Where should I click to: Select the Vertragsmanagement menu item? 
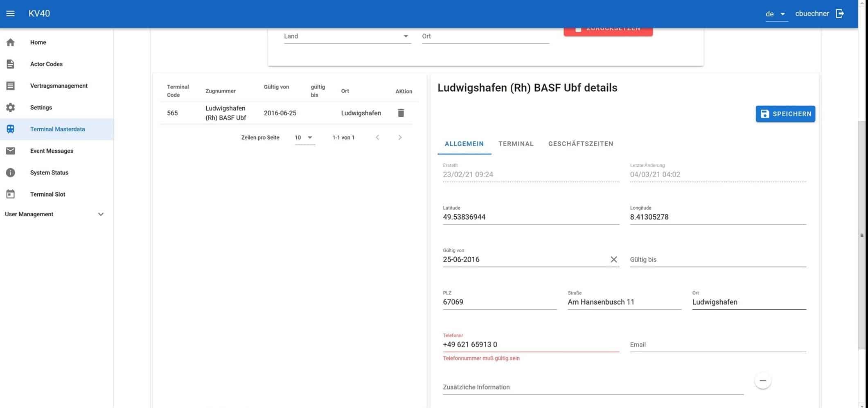tap(59, 86)
